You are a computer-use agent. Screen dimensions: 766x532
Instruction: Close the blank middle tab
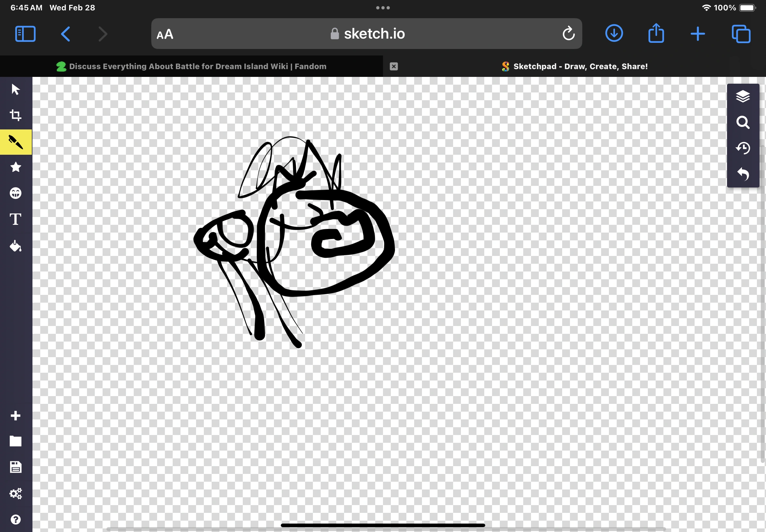pos(393,66)
